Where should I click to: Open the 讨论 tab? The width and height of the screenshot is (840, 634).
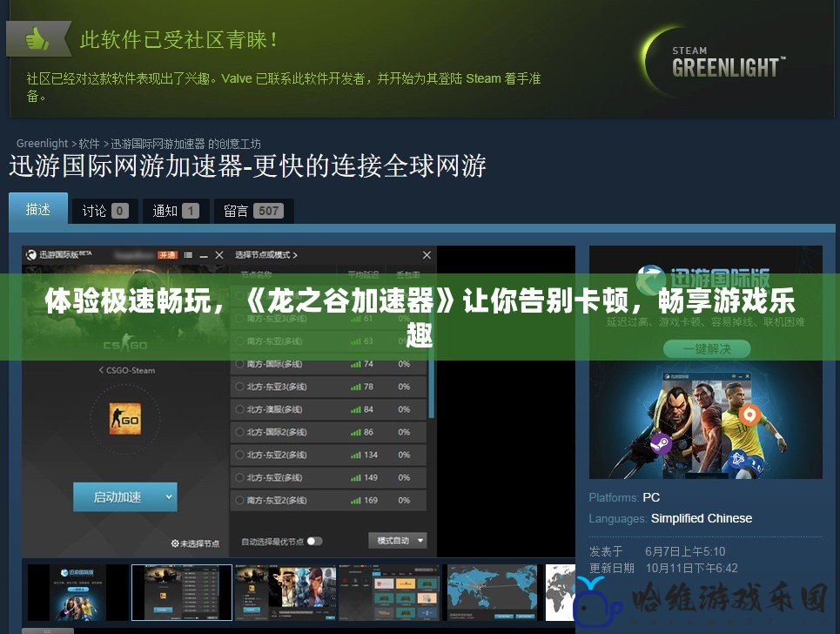coord(104,211)
